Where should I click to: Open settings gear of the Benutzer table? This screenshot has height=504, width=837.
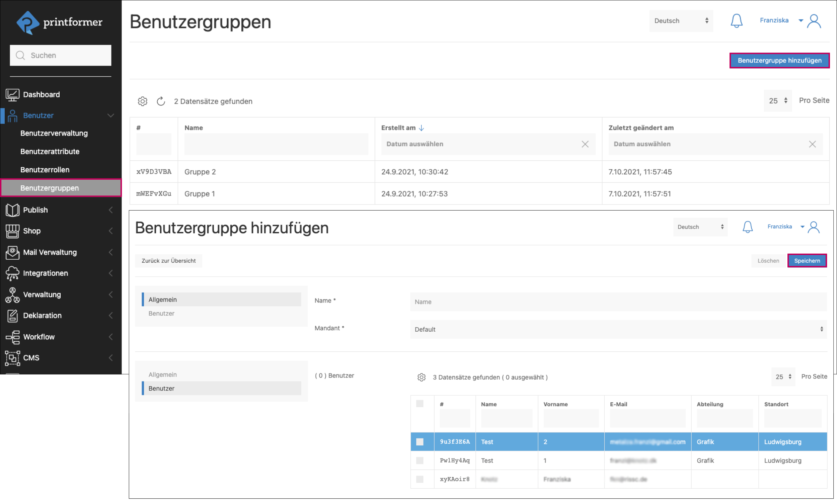pos(421,377)
